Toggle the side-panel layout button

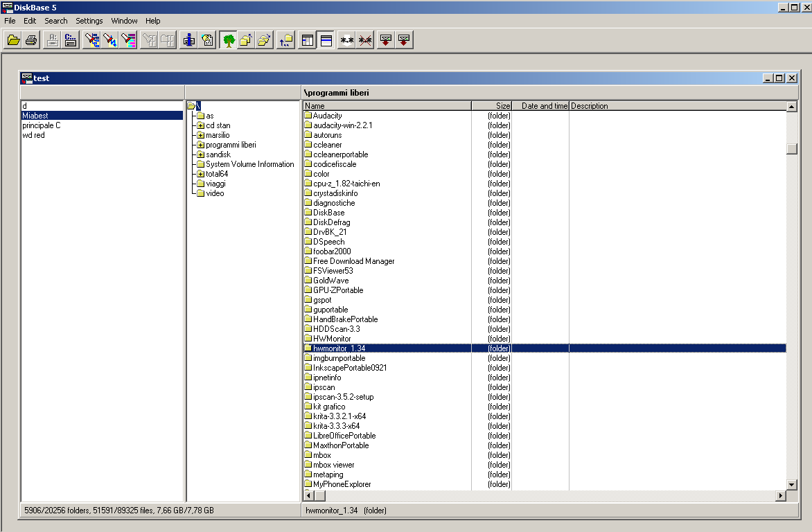coord(308,40)
